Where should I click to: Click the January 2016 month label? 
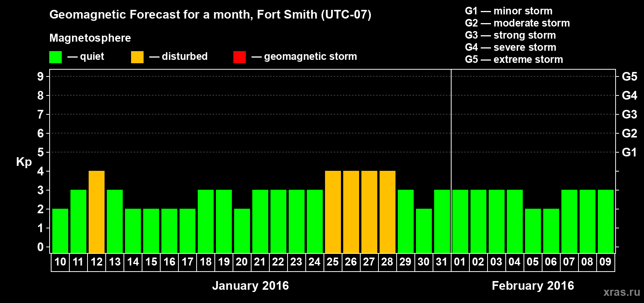[250, 286]
